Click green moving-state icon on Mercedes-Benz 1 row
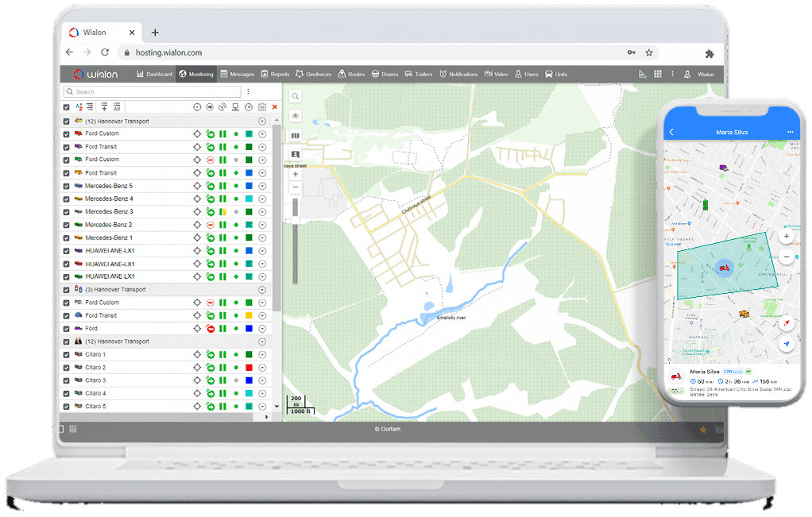Image resolution: width=812 pixels, height=517 pixels. tap(211, 237)
